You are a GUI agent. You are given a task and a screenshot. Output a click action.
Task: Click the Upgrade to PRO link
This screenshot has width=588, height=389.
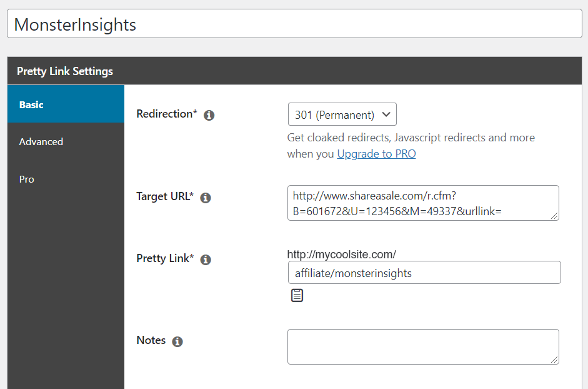pos(376,153)
